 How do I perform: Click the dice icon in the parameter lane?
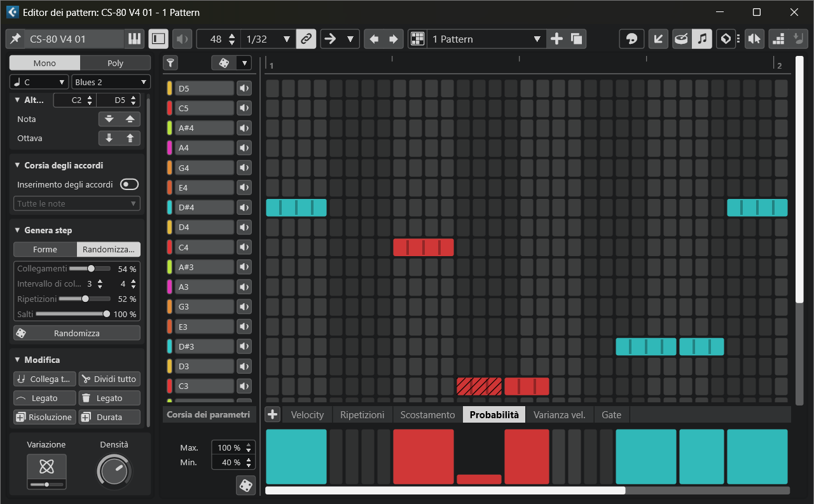coord(244,485)
